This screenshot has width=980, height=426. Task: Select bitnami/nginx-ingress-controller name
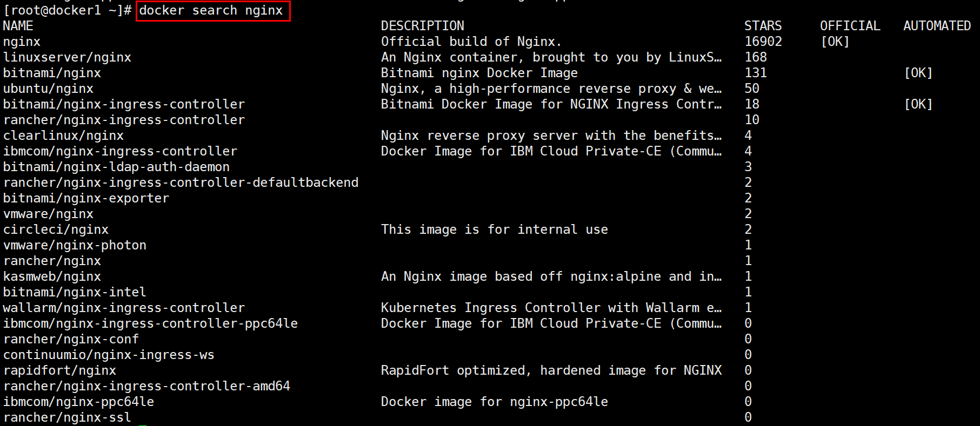[x=124, y=104]
